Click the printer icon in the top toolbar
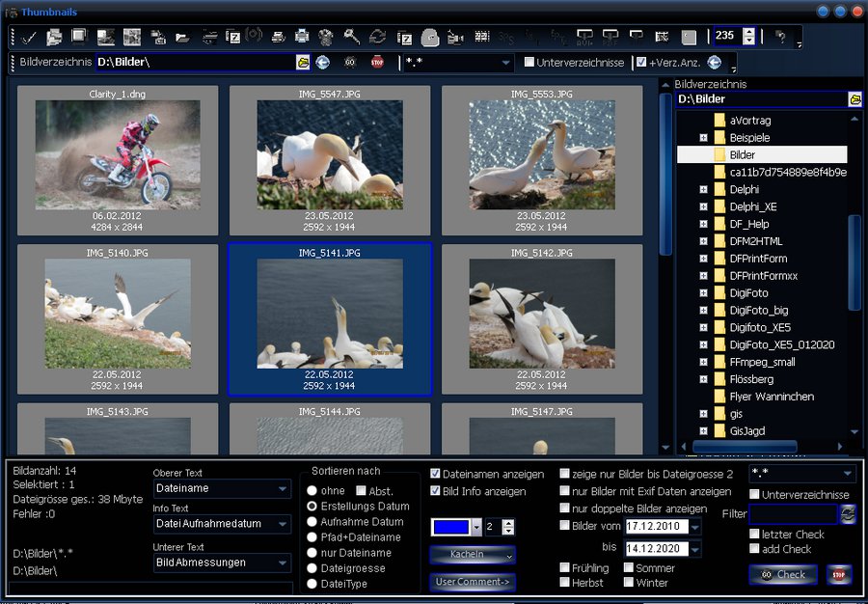 tap(302, 38)
